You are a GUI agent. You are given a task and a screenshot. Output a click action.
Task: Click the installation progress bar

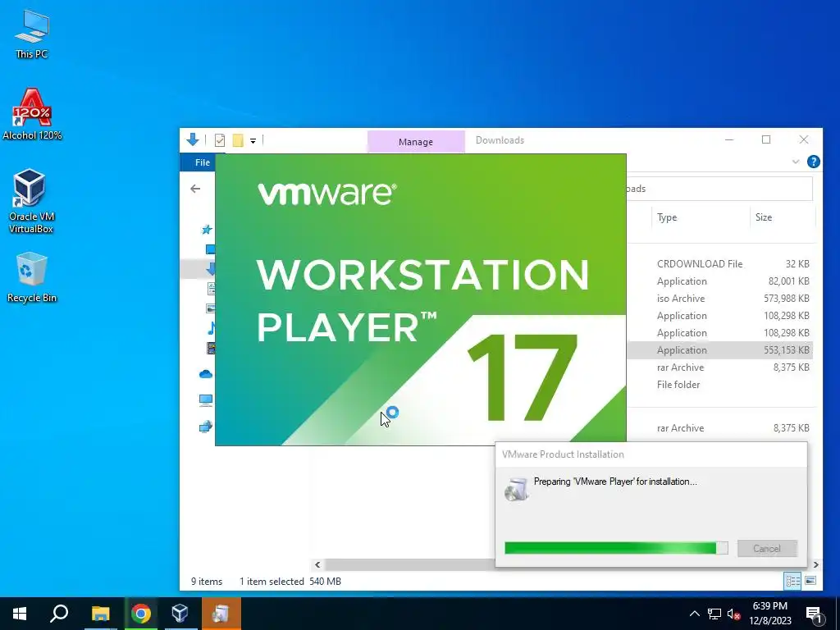point(616,548)
